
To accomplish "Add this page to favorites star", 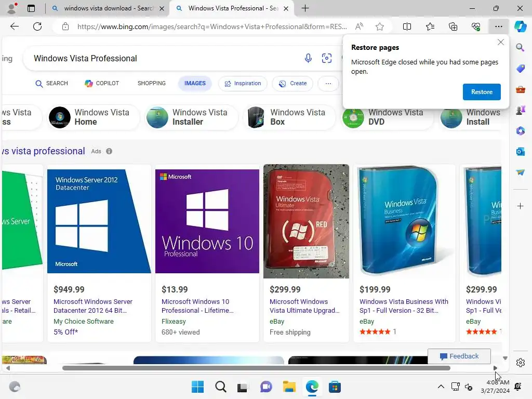I will [x=380, y=26].
